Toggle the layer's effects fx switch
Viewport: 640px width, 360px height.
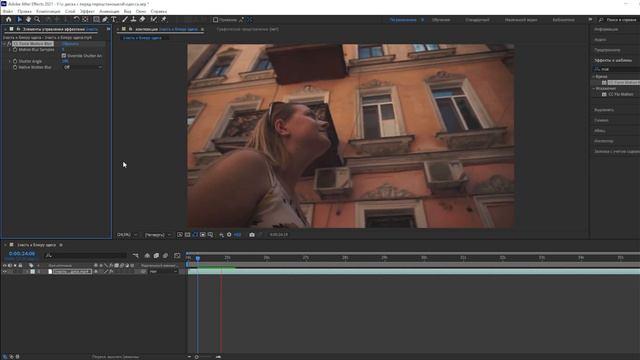point(111,271)
